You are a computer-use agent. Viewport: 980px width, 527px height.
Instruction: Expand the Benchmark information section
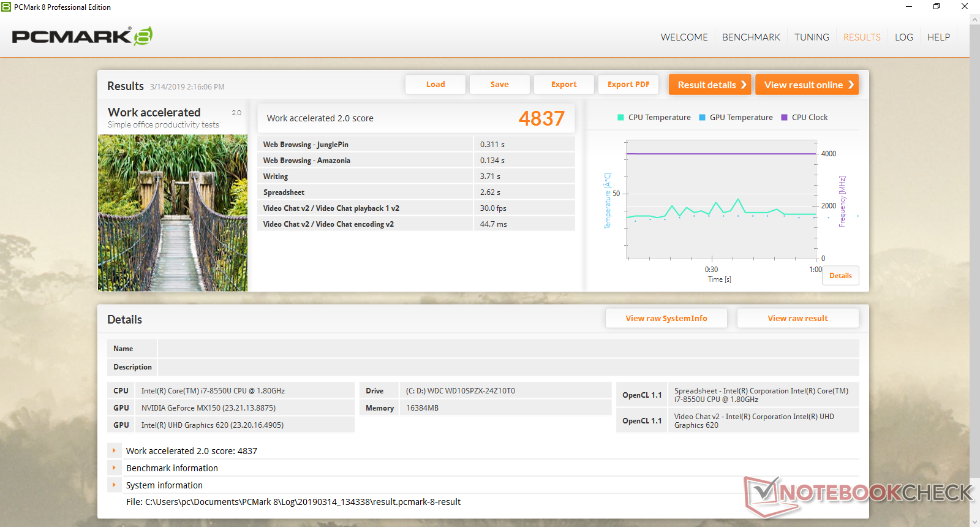click(114, 468)
